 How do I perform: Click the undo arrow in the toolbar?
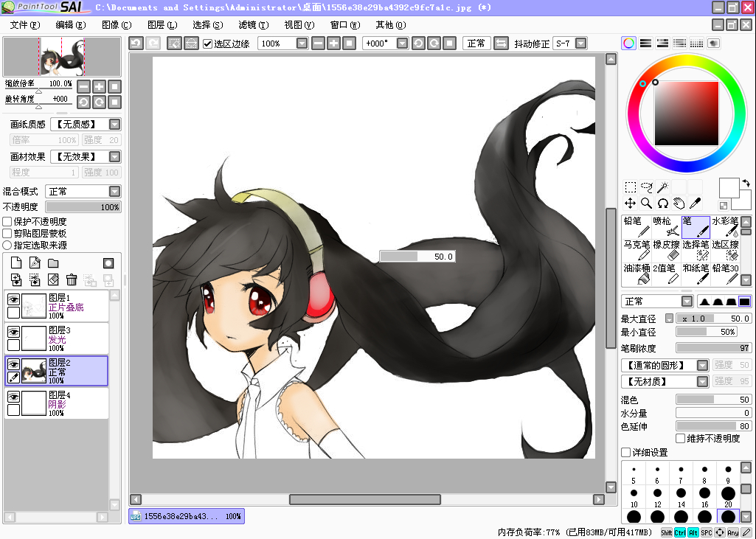click(x=136, y=44)
